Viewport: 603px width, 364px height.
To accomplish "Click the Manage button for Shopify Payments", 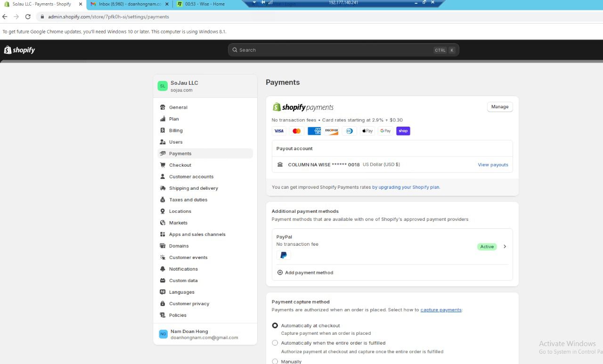I will click(x=500, y=107).
